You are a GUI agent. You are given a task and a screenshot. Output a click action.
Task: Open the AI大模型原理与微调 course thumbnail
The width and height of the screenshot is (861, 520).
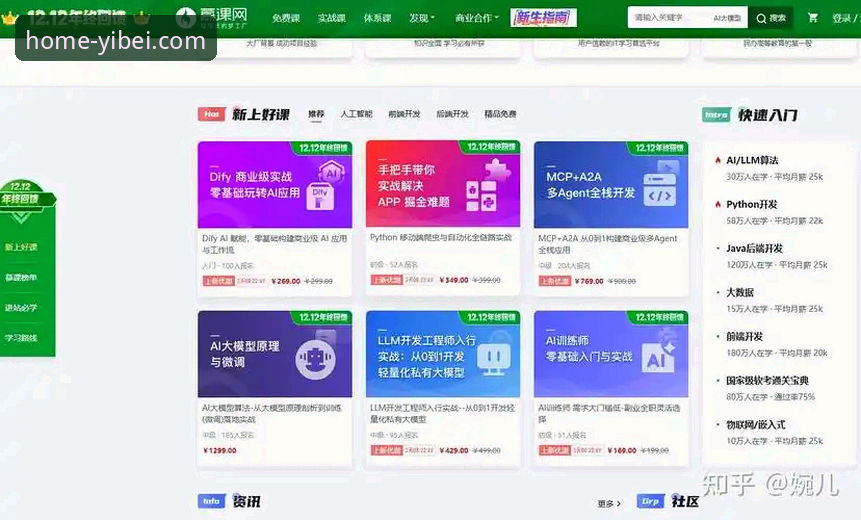pos(275,354)
